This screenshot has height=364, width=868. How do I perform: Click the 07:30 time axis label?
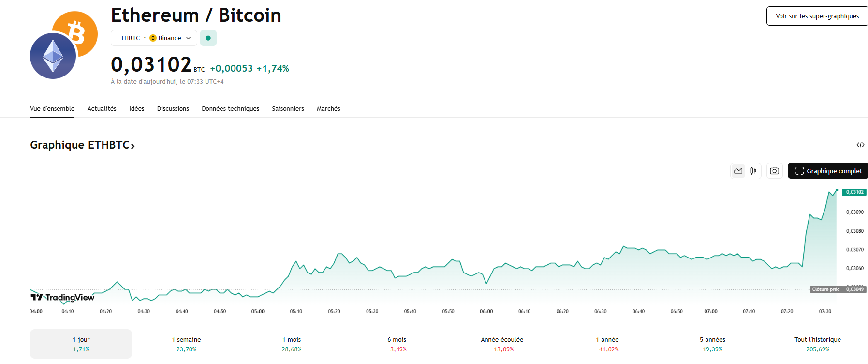coord(825,311)
